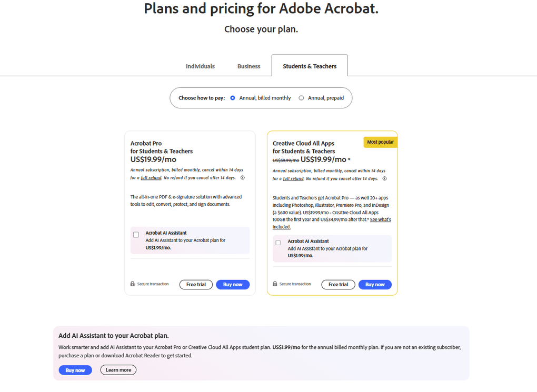This screenshot has height=392, width=537.
Task: Learn more about AI Assistant
Action: click(118, 370)
